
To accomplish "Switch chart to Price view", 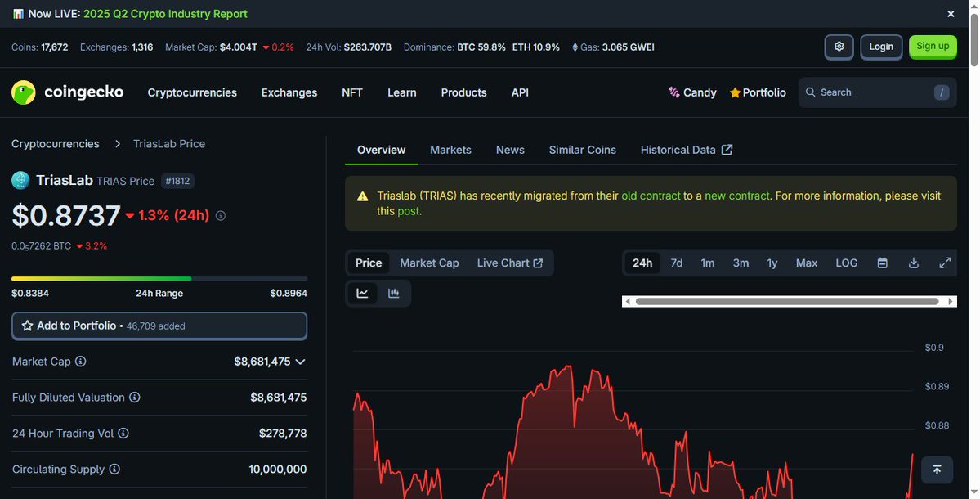I will [x=369, y=263].
